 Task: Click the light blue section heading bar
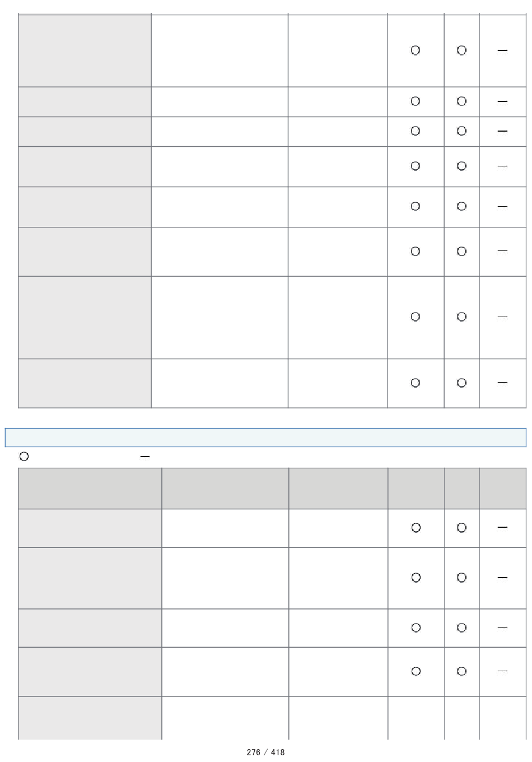265,438
